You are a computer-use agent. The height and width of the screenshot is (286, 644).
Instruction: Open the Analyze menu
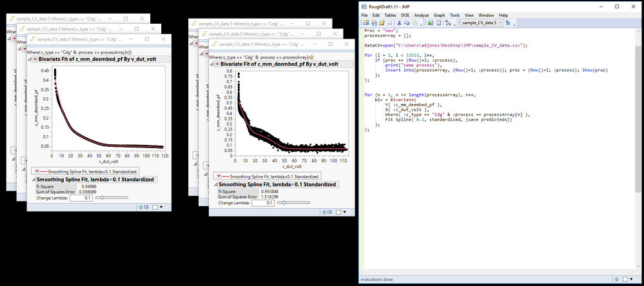(422, 15)
